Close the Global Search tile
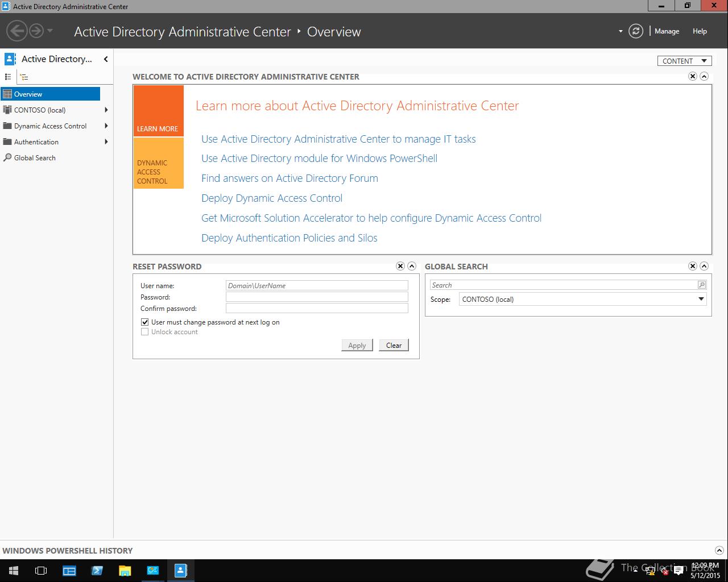 click(x=693, y=266)
